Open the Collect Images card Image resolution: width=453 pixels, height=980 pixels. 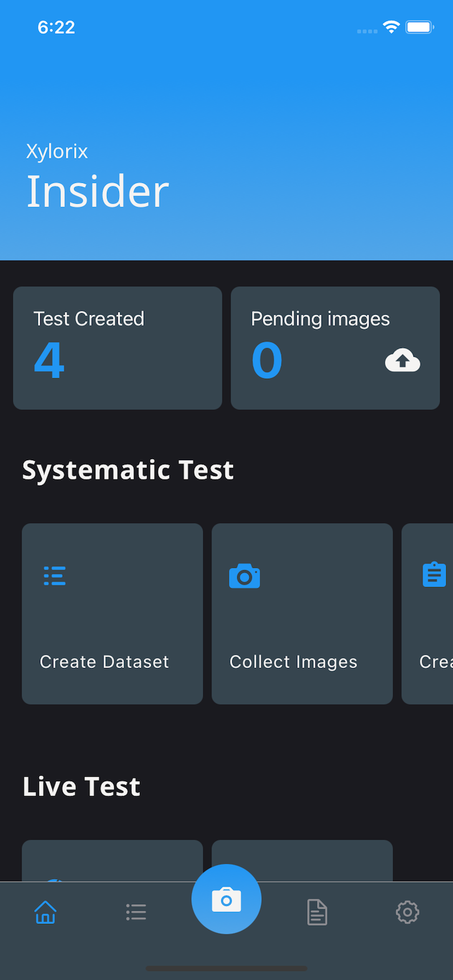point(302,614)
